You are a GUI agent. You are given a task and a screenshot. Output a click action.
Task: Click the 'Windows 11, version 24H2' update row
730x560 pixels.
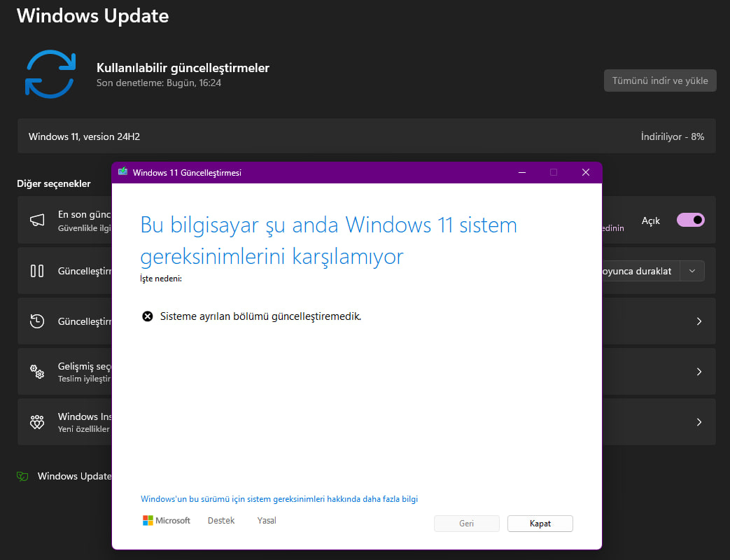coord(366,136)
